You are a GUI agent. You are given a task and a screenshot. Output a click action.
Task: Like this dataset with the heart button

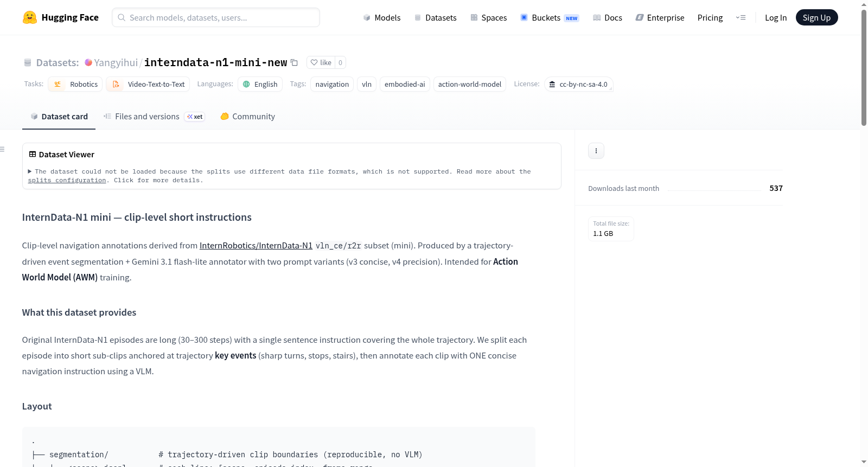tap(321, 62)
